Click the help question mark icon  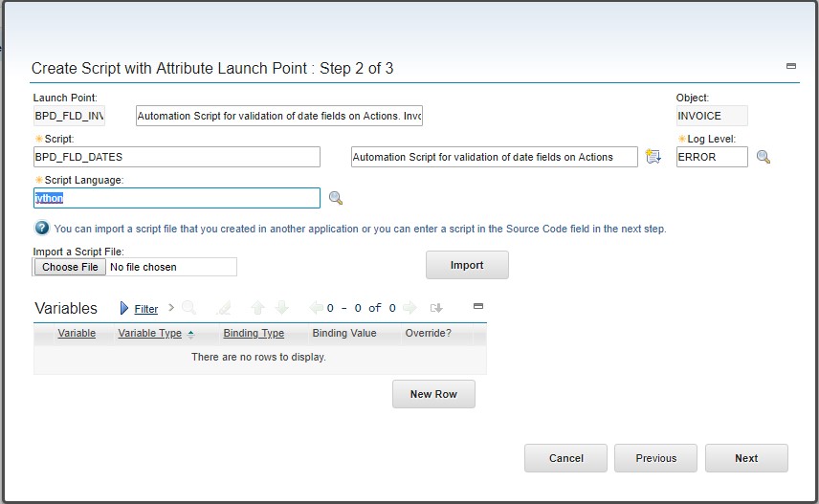pyautogui.click(x=42, y=229)
